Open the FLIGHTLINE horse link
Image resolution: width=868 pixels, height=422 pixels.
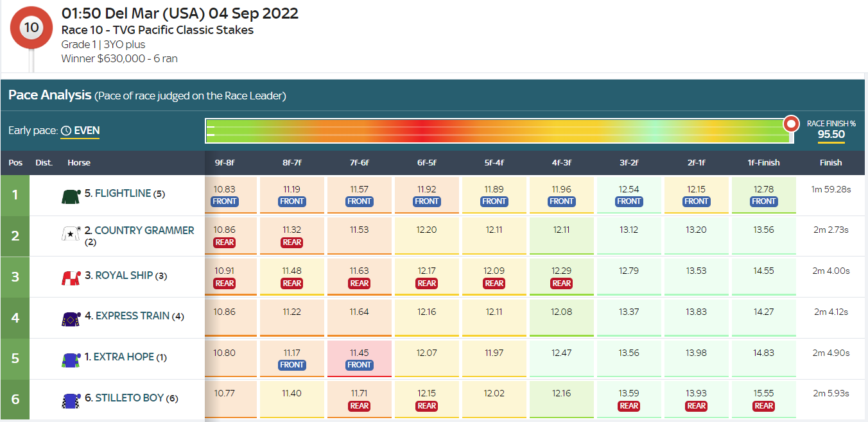pos(122,194)
